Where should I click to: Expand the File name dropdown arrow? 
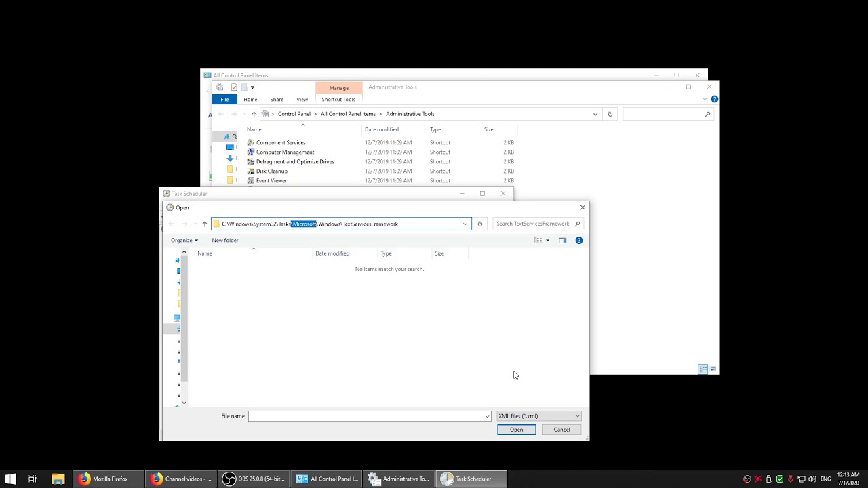click(487, 416)
